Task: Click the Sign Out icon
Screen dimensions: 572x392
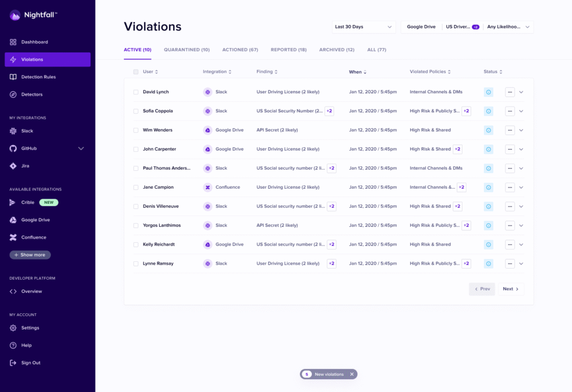Action: click(x=13, y=363)
